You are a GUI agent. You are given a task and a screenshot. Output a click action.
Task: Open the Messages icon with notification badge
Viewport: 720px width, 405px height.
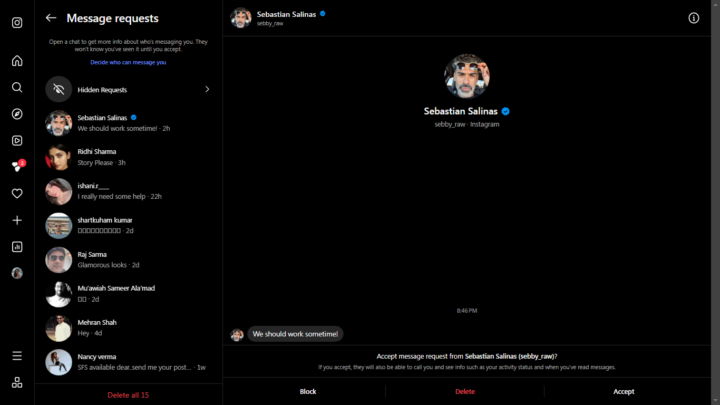click(17, 167)
